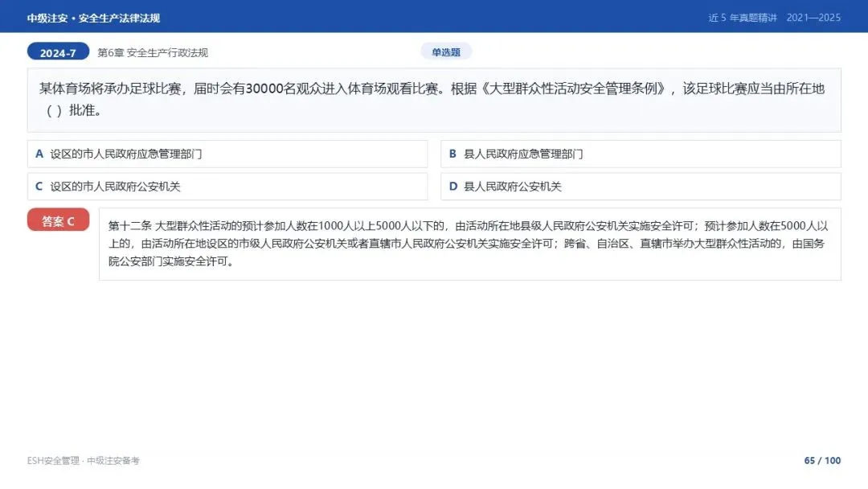Screen dimensions: 868x489
Task: Click the red 答案 C badge
Action: click(x=58, y=220)
